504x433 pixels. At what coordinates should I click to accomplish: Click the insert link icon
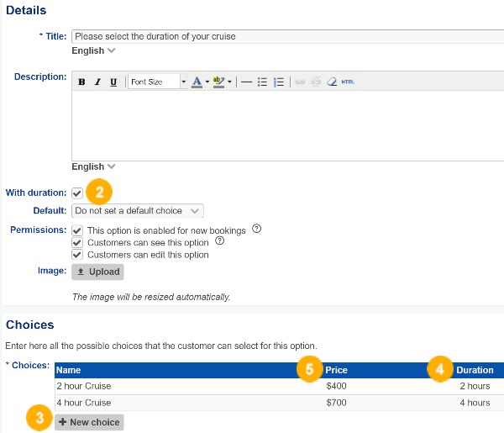[x=300, y=82]
